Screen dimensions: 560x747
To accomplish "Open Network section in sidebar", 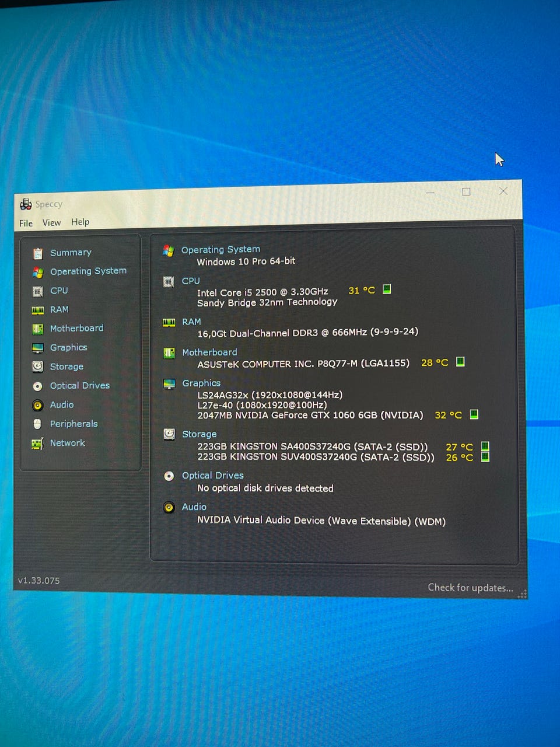I will click(67, 443).
